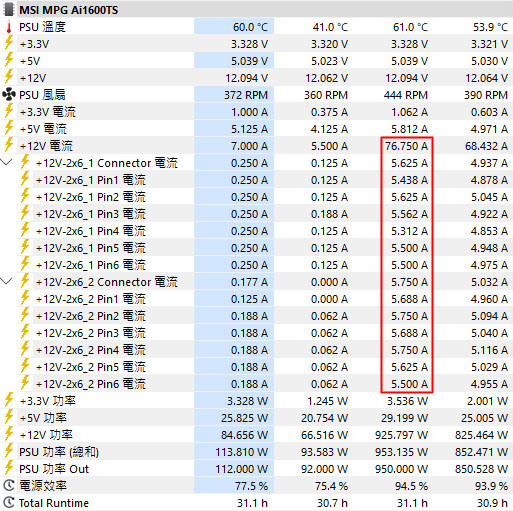Image resolution: width=513 pixels, height=511 pixels.
Task: Click the 20.754 W +5V power value
Action: (x=324, y=418)
